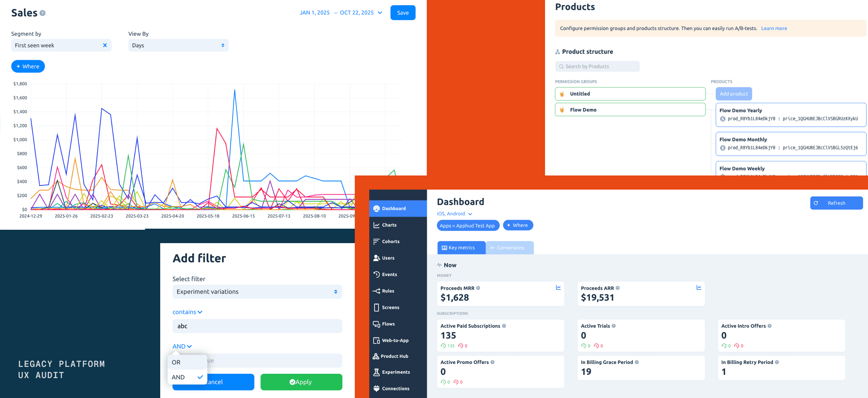This screenshot has height=398, width=868.
Task: Refresh the Dashboard
Action: 836,203
